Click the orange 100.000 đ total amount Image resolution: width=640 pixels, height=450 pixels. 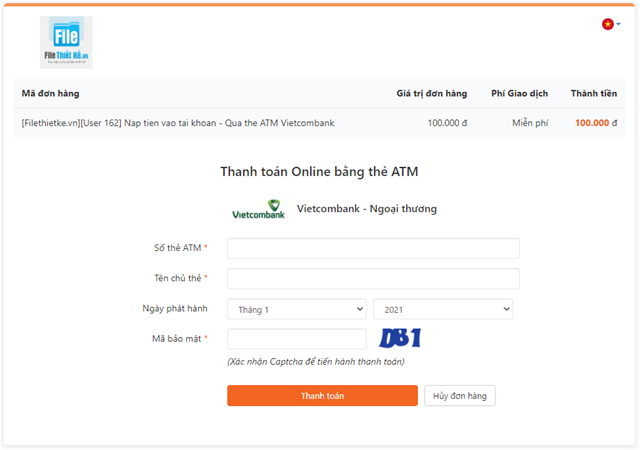point(596,123)
